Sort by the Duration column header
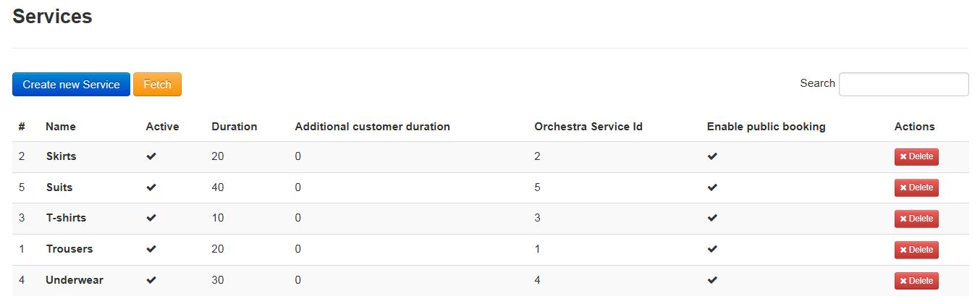Viewport: 980px width, 304px height. click(x=234, y=127)
